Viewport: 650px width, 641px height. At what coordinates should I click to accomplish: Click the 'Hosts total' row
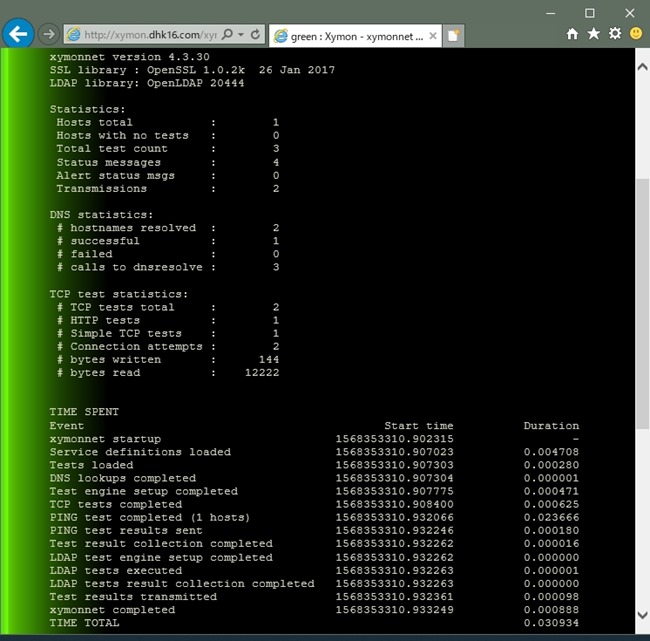click(x=168, y=122)
